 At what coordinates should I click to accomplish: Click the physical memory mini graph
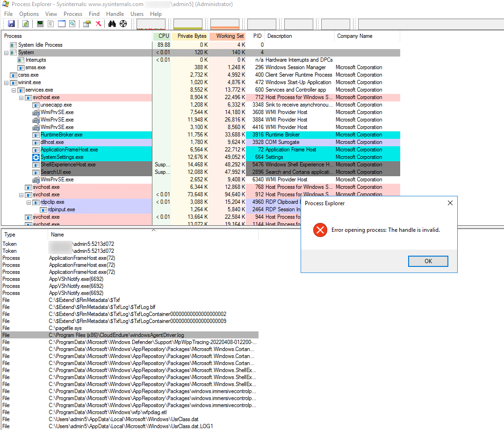click(225, 24)
